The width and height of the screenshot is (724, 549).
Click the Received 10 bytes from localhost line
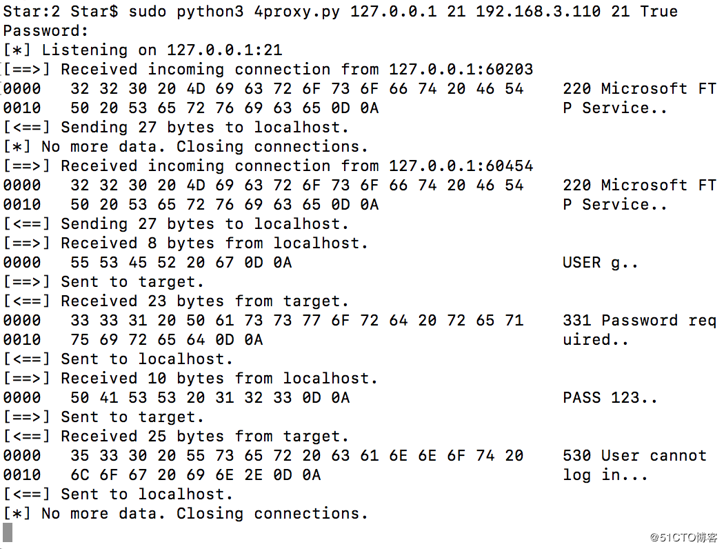tap(190, 379)
